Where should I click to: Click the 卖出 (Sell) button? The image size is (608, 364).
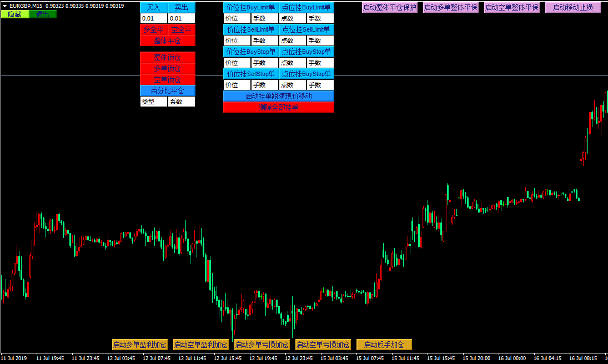(x=182, y=7)
